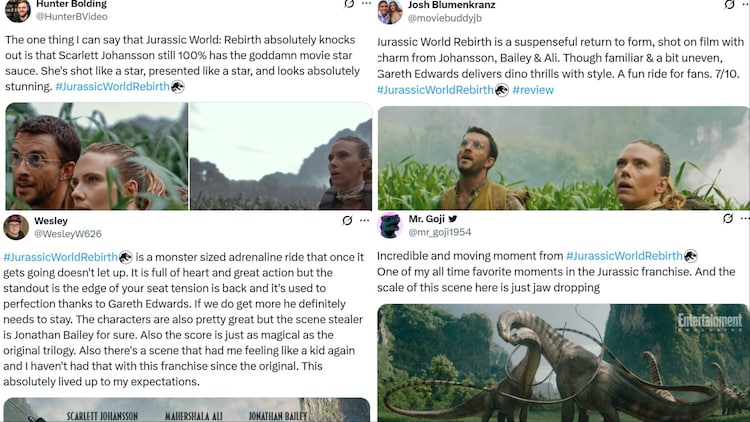This screenshot has width=750, height=422.
Task: Visit the @moviebuddyjb handle
Action: [444, 18]
